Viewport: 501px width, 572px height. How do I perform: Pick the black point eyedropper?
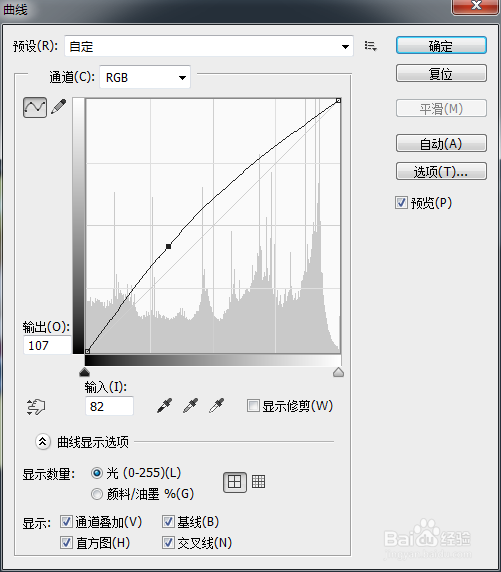click(x=164, y=405)
